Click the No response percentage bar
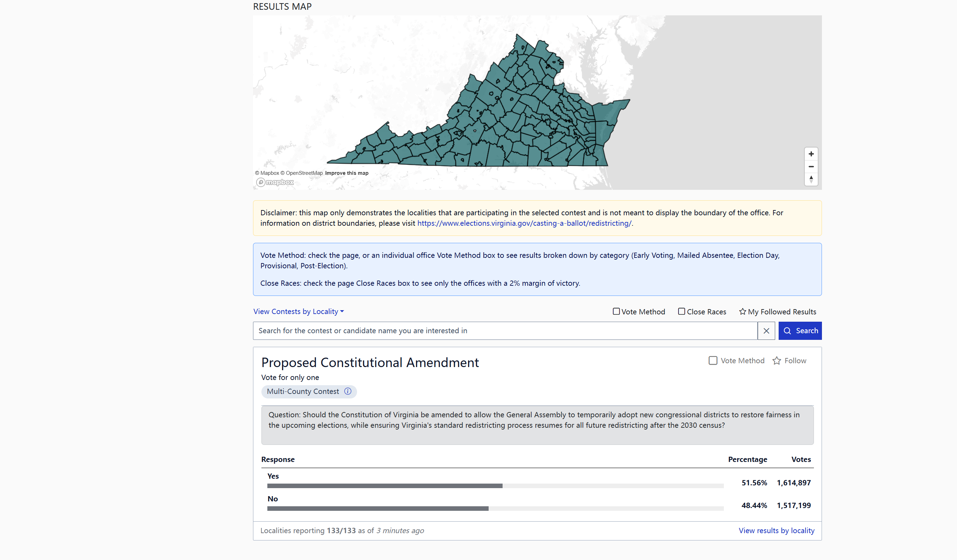The height and width of the screenshot is (560, 957). pos(378,509)
